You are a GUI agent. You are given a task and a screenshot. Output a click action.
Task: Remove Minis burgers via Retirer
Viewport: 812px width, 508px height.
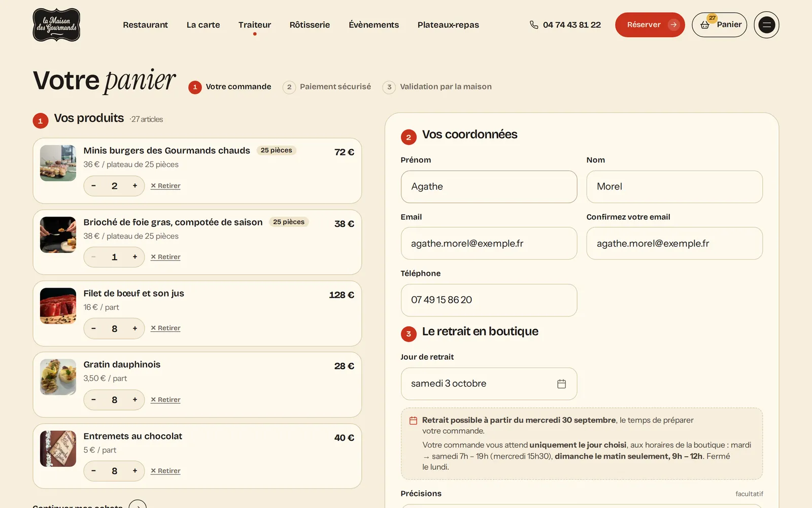pyautogui.click(x=165, y=186)
